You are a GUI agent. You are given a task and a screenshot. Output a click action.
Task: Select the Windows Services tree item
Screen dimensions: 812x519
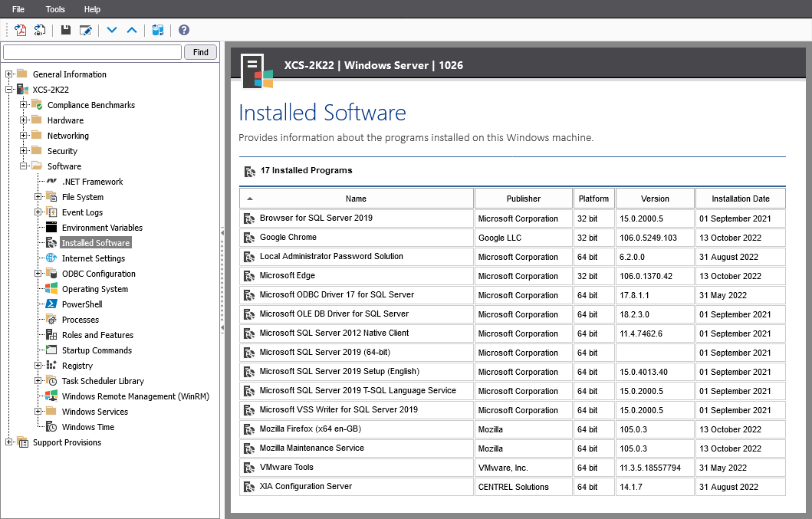95,412
